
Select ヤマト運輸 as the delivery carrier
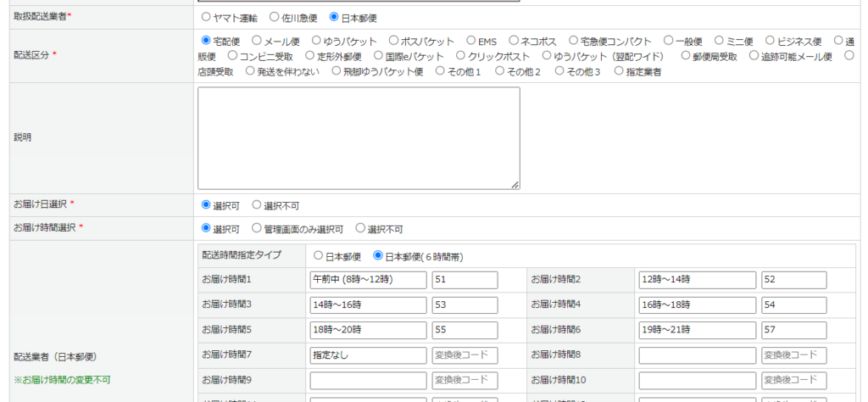(207, 17)
